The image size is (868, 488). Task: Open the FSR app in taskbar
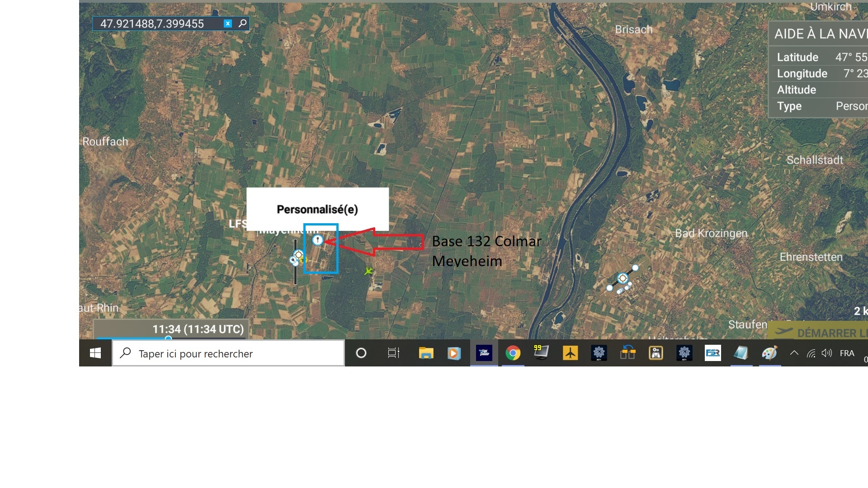pos(712,353)
